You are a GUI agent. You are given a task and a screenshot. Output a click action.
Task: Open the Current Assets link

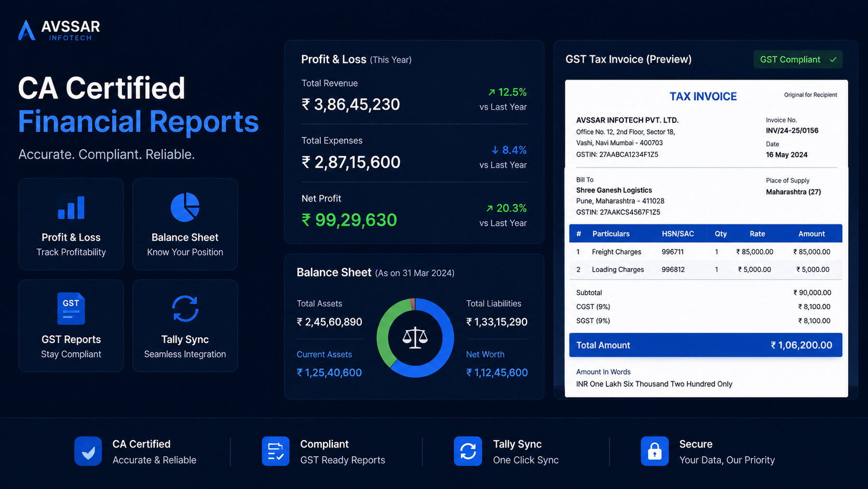324,354
